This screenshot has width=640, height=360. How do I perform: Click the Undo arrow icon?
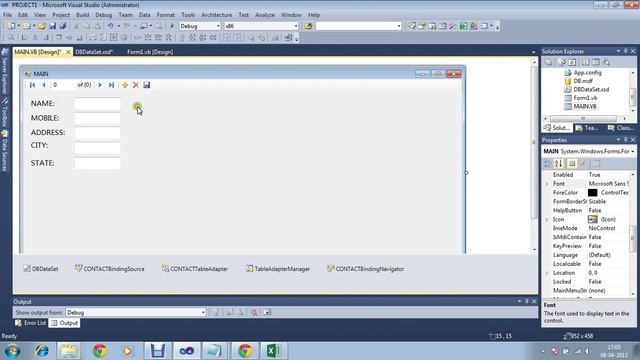pyautogui.click(x=110, y=26)
